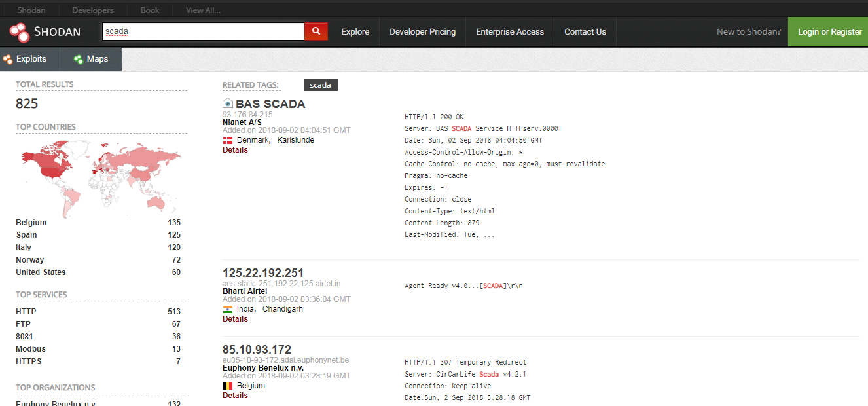
Task: Click the BAS SCADA favicon icon
Action: pyautogui.click(x=228, y=103)
